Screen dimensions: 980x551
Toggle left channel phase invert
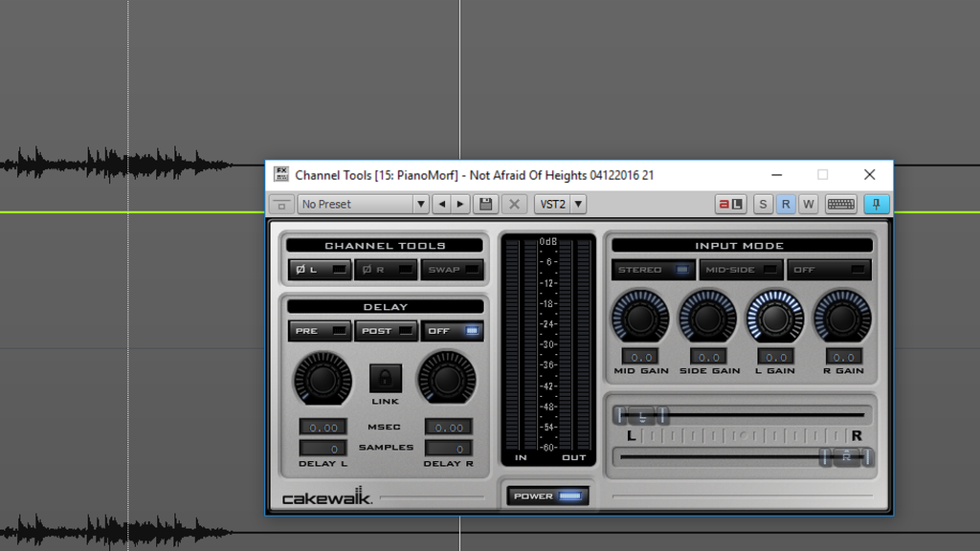click(x=320, y=270)
